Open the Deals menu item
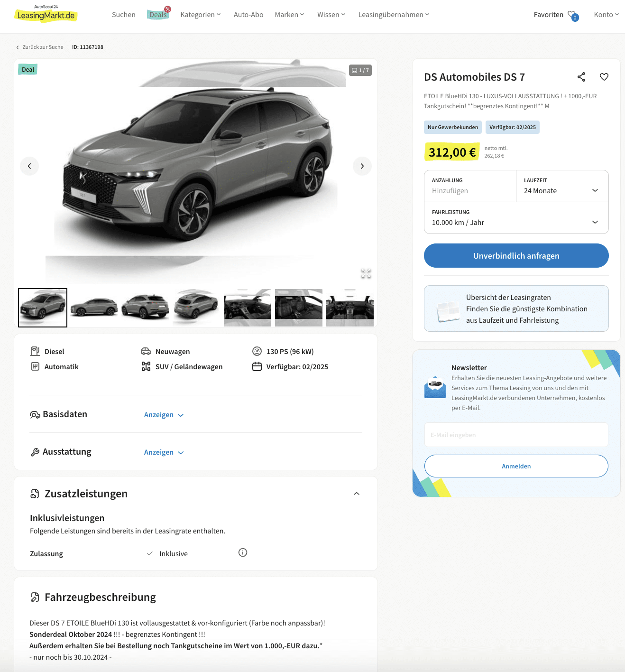This screenshot has width=625, height=672. (x=158, y=15)
